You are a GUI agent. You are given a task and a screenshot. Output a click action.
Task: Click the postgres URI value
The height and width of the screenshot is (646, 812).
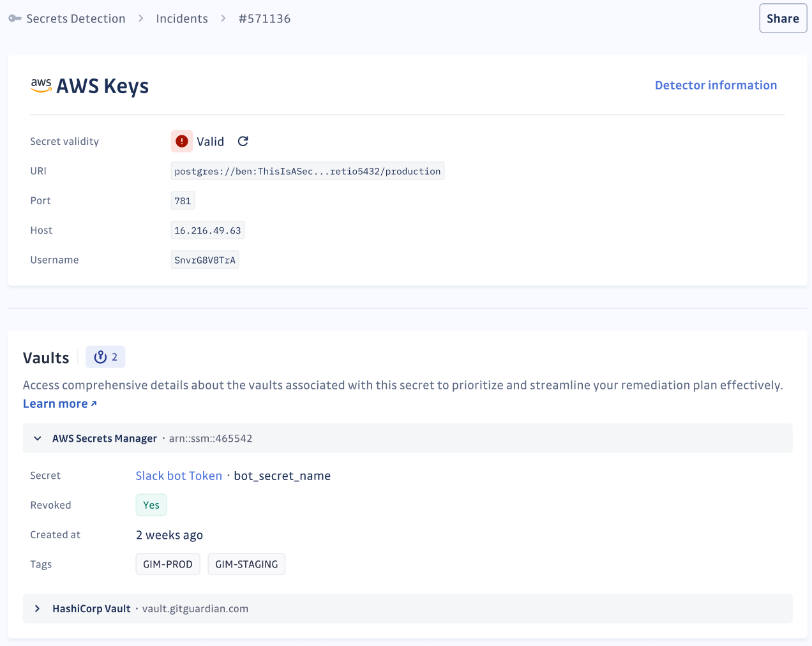(x=308, y=171)
